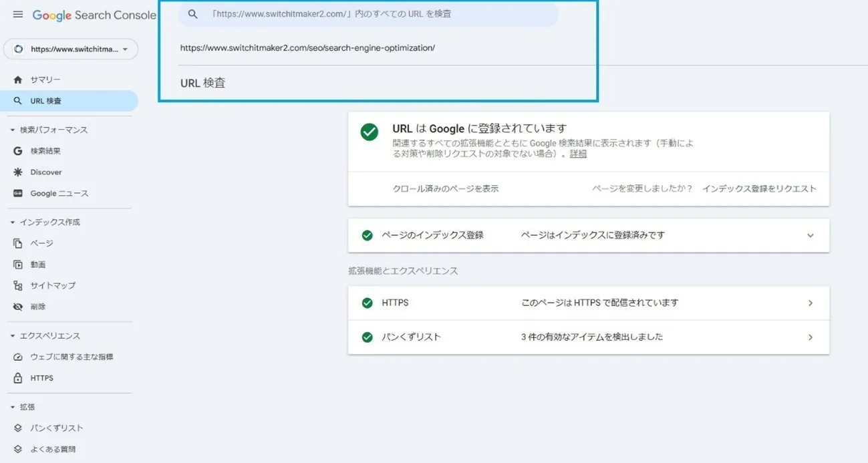Collapse the エクスペリエンス section
868x463 pixels.
click(12, 336)
